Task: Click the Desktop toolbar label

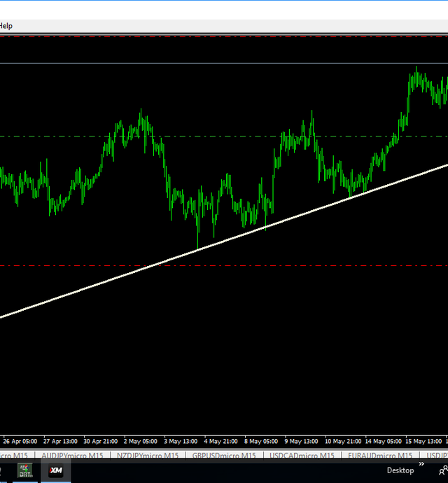Action: click(400, 471)
